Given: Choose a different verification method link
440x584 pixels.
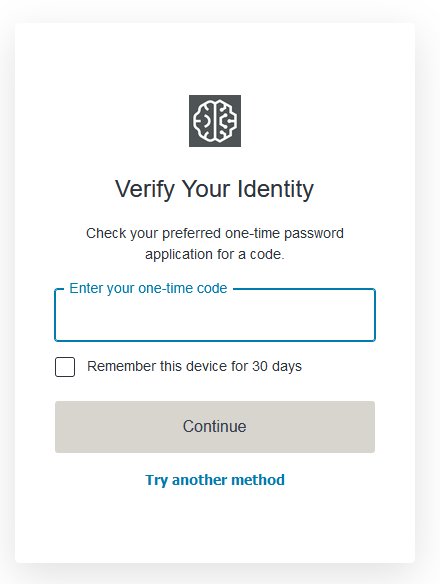Looking at the screenshot, I should [215, 480].
